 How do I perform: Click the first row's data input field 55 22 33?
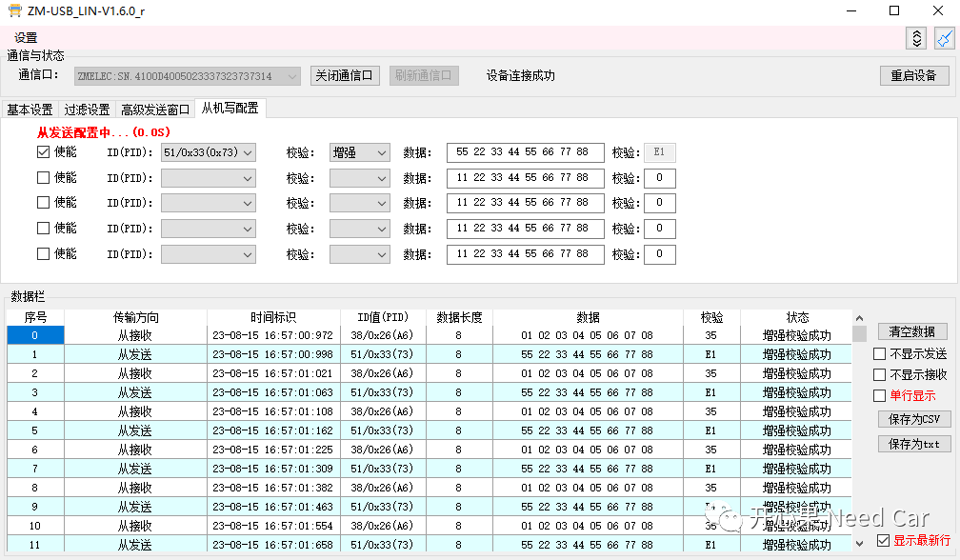(x=525, y=151)
